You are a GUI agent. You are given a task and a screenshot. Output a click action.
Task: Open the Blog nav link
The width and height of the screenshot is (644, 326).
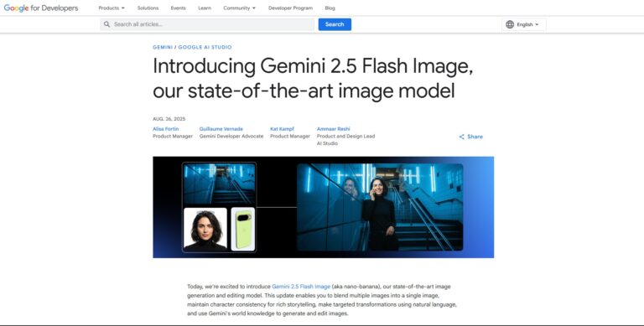pos(330,8)
